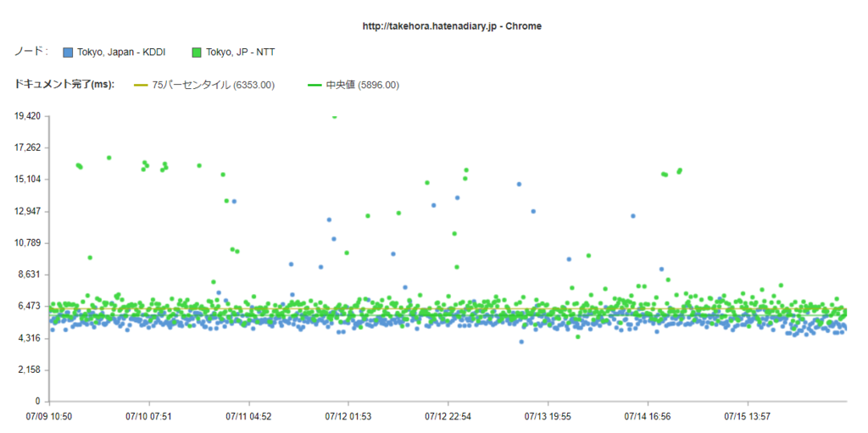
Task: Click the y-axis label 8,631
Action: 31,275
